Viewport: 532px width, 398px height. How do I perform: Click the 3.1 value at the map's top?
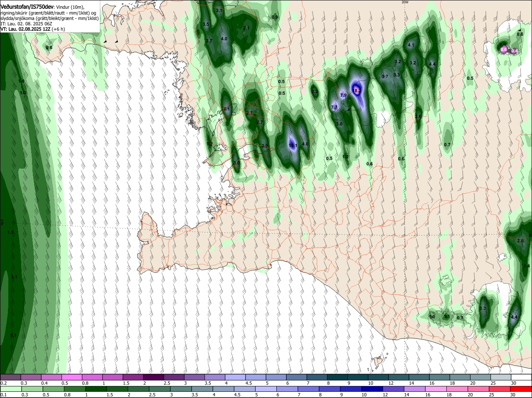(x=219, y=10)
